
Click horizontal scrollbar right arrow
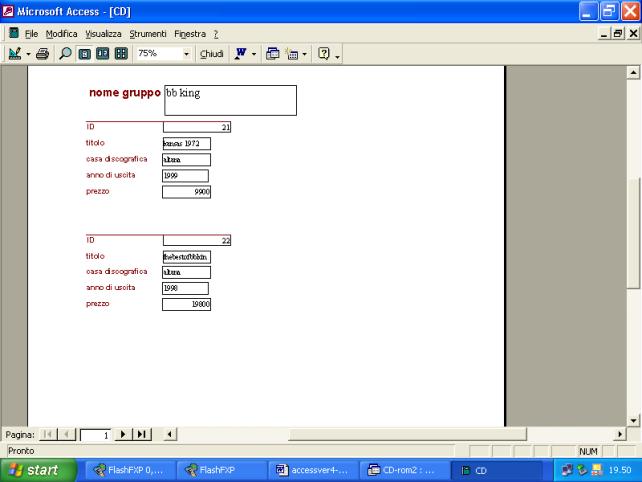pyautogui.click(x=620, y=434)
